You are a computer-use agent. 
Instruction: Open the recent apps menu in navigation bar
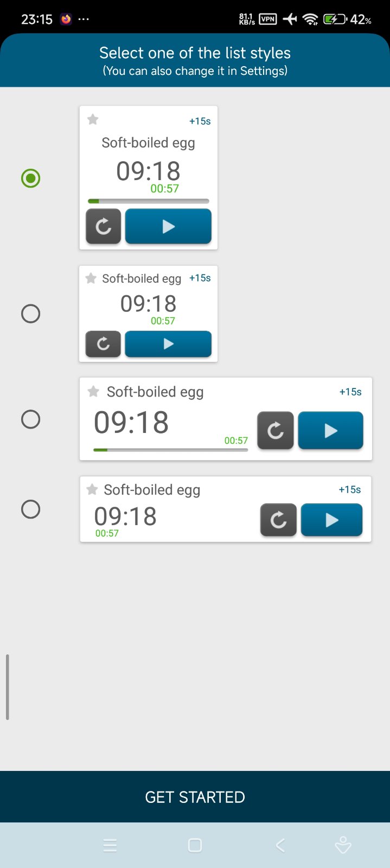click(110, 845)
